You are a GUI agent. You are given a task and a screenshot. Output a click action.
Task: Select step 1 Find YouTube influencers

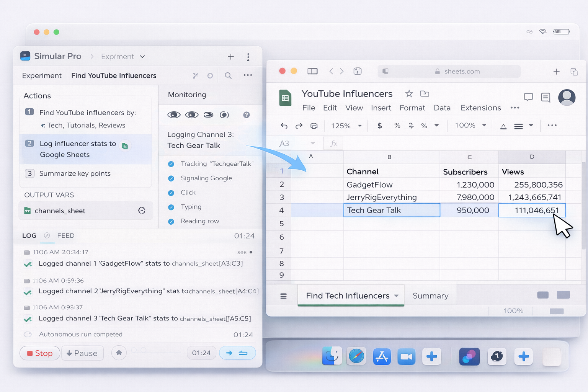coord(85,119)
